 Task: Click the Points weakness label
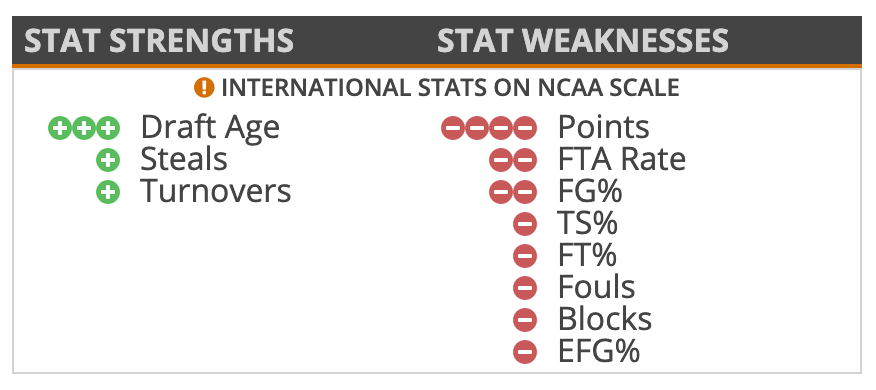(603, 127)
